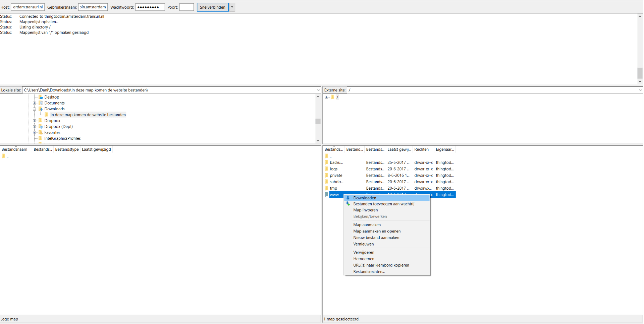
Task: Choose Bestandsrechten... from the context menu
Action: 369,272
